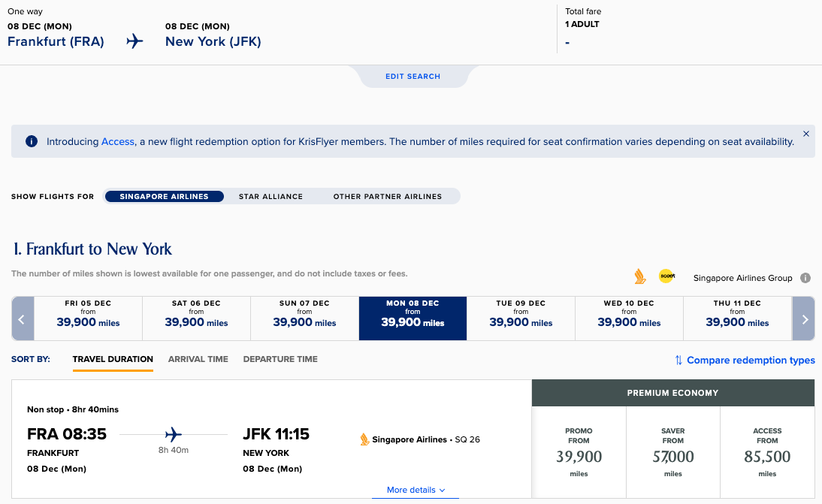Click Compare redemption types
The height and width of the screenshot is (504, 822).
[751, 360]
